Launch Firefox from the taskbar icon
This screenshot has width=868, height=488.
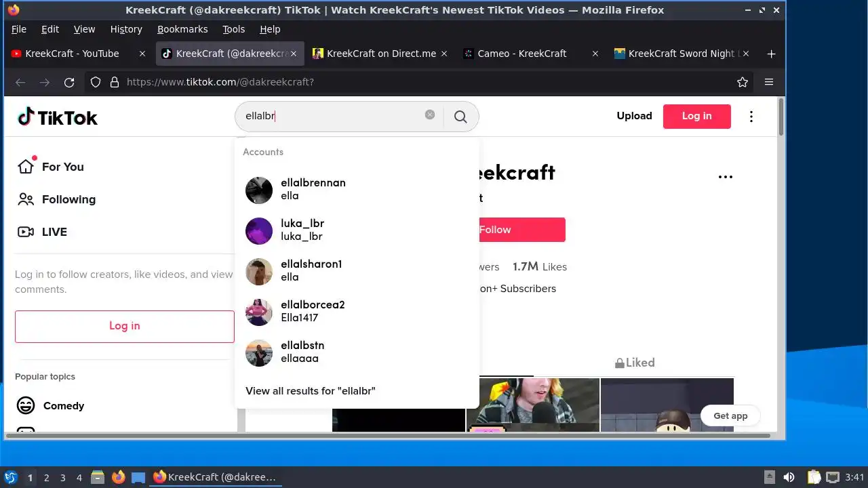point(118,477)
